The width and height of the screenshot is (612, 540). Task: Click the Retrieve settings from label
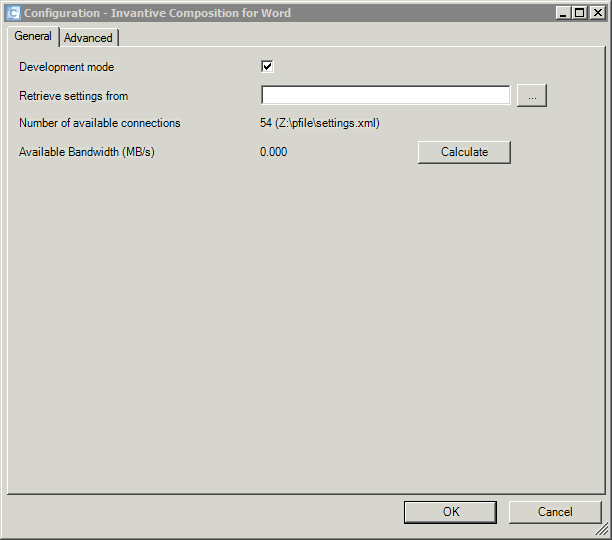tap(74, 96)
